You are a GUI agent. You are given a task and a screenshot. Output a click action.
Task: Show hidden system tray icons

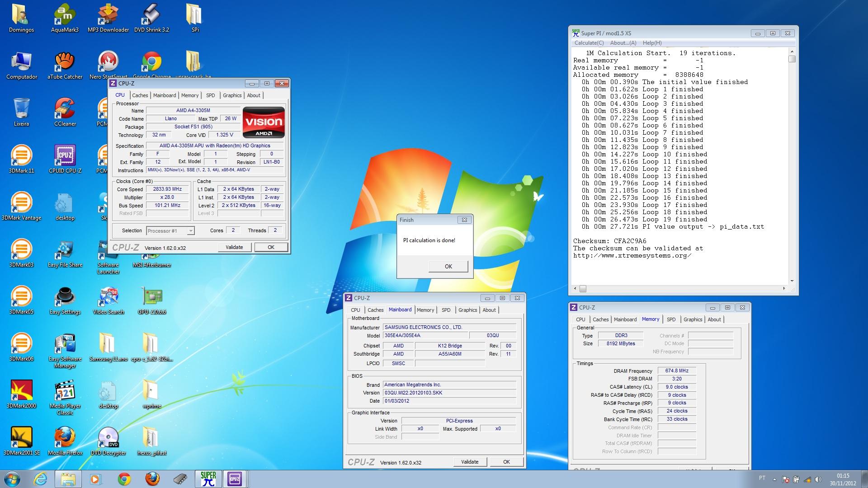[774, 479]
